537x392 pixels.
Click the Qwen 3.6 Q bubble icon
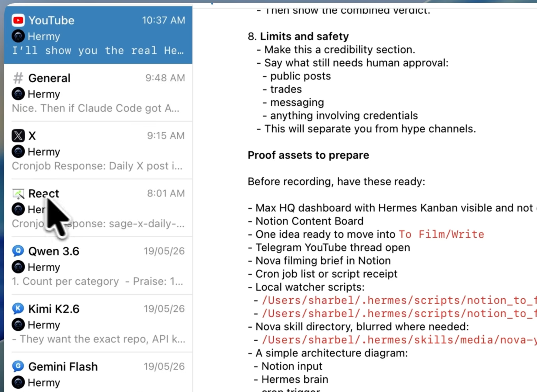pos(18,251)
